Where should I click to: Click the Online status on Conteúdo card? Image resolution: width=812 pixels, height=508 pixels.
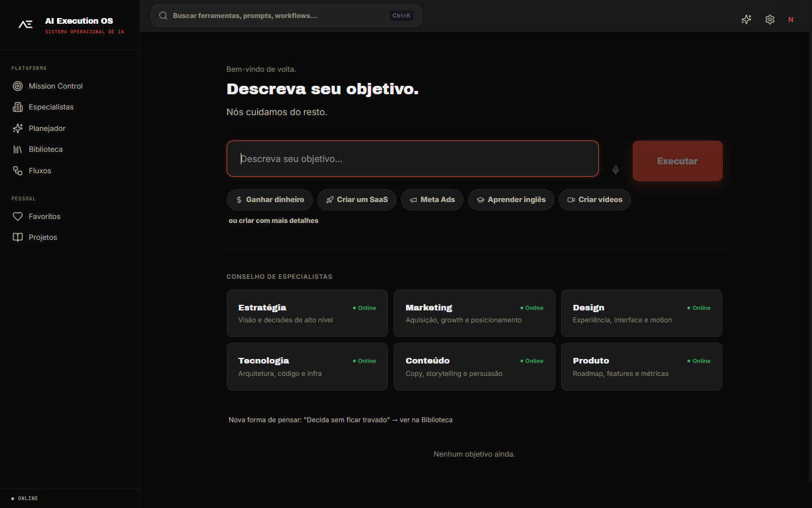[532, 361]
